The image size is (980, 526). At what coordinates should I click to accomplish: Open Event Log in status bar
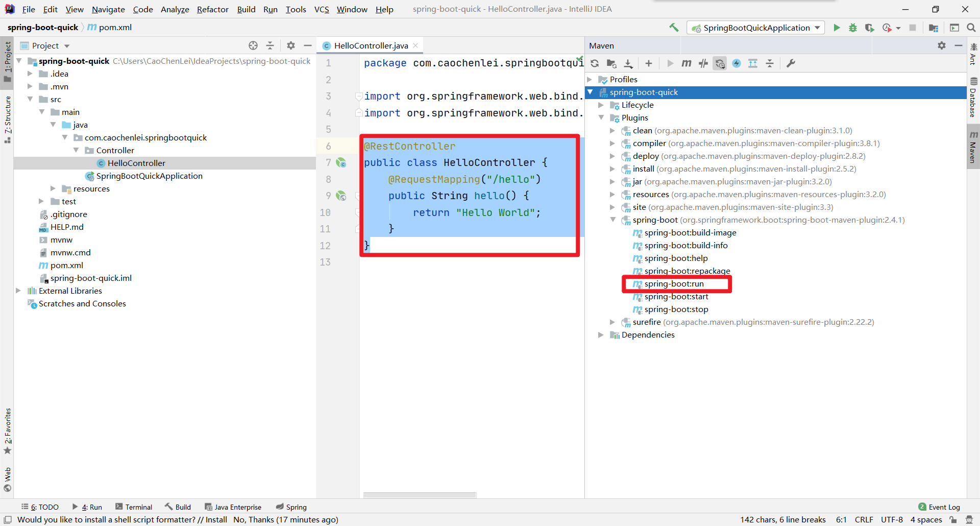point(939,507)
